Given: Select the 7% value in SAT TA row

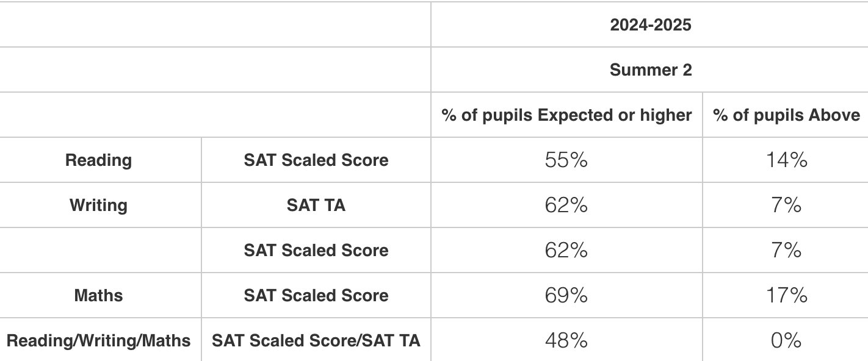Looking at the screenshot, I should [786, 206].
